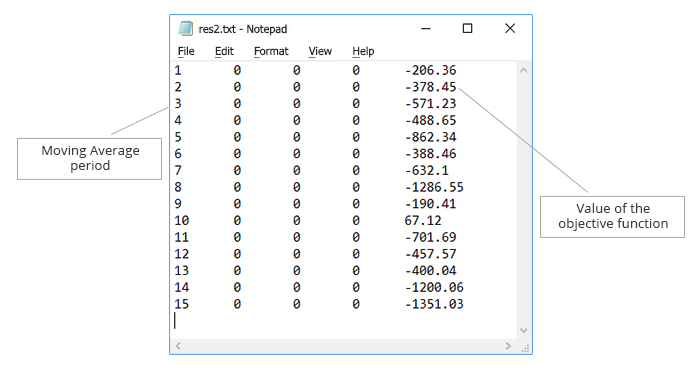Place cursor at value 67.12
The height and width of the screenshot is (366, 700).
coord(423,220)
